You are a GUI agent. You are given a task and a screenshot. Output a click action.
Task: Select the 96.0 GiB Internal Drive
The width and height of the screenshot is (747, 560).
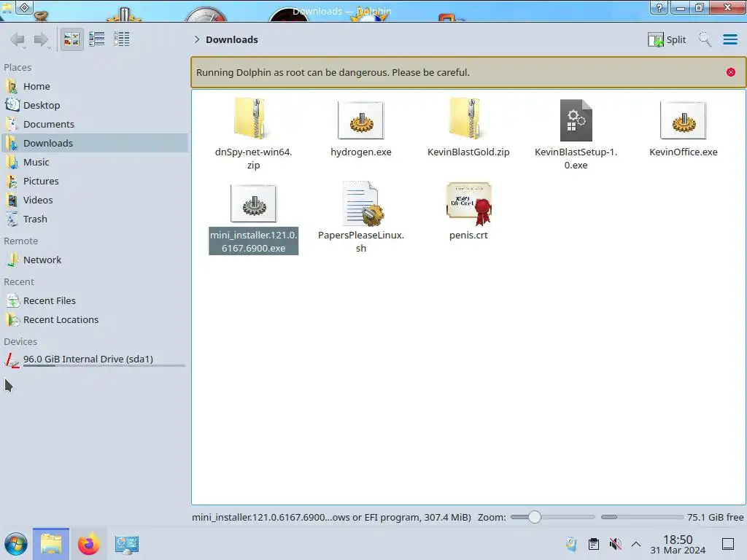[96, 360]
